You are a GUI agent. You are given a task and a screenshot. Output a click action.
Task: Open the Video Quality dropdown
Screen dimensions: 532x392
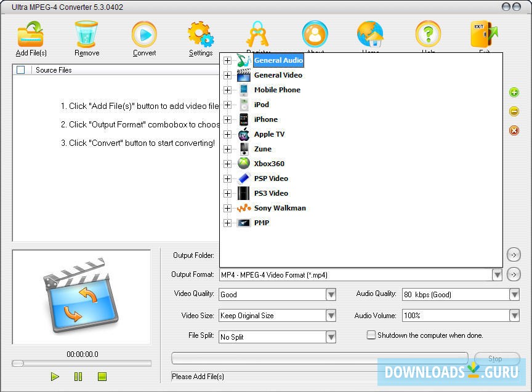[331, 294]
